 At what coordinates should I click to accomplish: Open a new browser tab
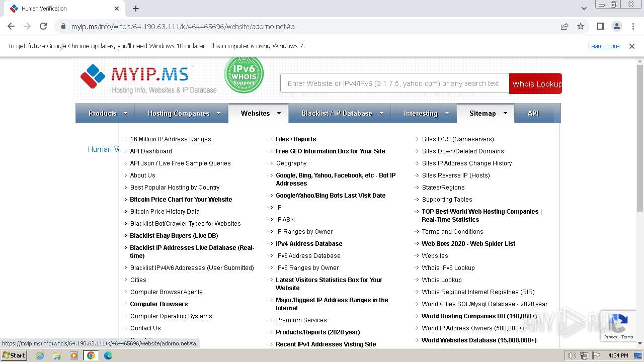(136, 9)
